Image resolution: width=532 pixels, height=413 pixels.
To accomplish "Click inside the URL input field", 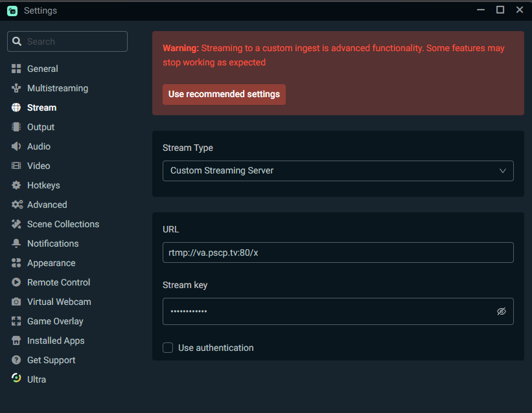I will point(338,252).
